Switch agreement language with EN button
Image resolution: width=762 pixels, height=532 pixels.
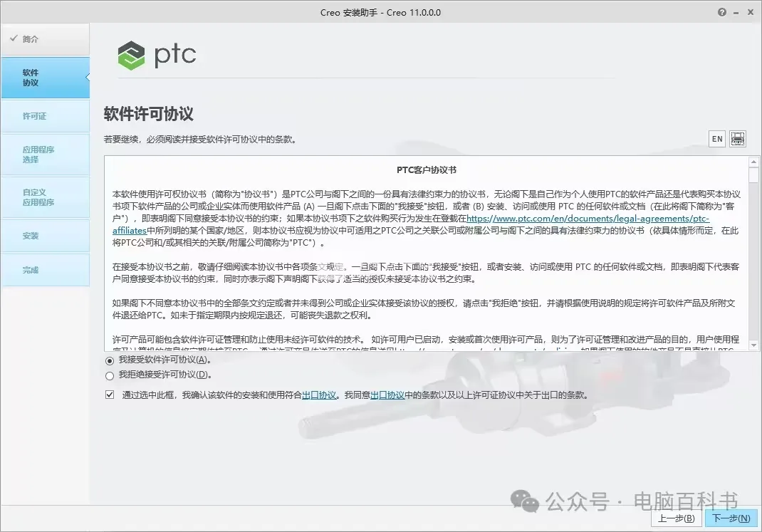(717, 139)
